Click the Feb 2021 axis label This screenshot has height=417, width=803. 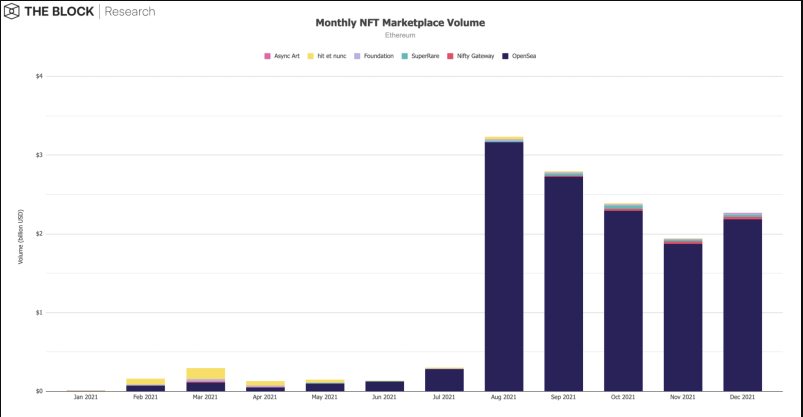tap(145, 397)
